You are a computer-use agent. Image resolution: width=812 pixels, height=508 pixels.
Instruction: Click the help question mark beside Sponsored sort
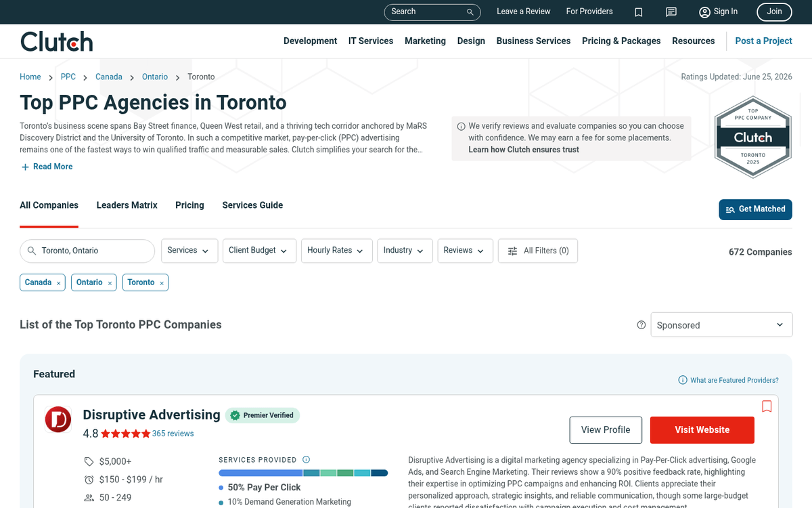641,325
